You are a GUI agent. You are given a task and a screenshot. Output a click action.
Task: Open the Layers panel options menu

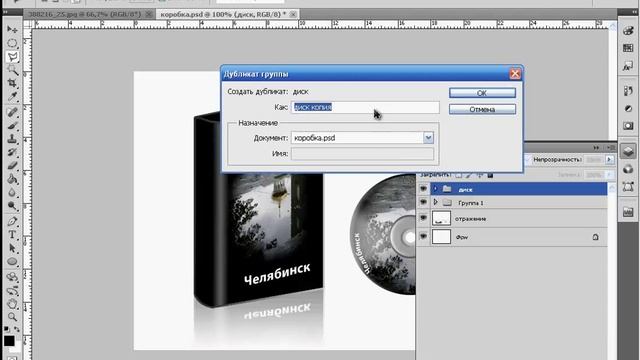click(611, 148)
